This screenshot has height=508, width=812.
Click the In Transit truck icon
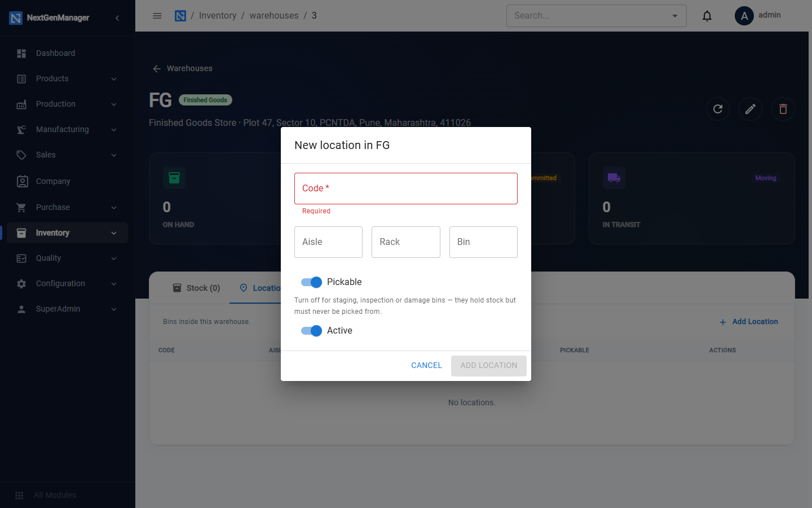pos(614,178)
